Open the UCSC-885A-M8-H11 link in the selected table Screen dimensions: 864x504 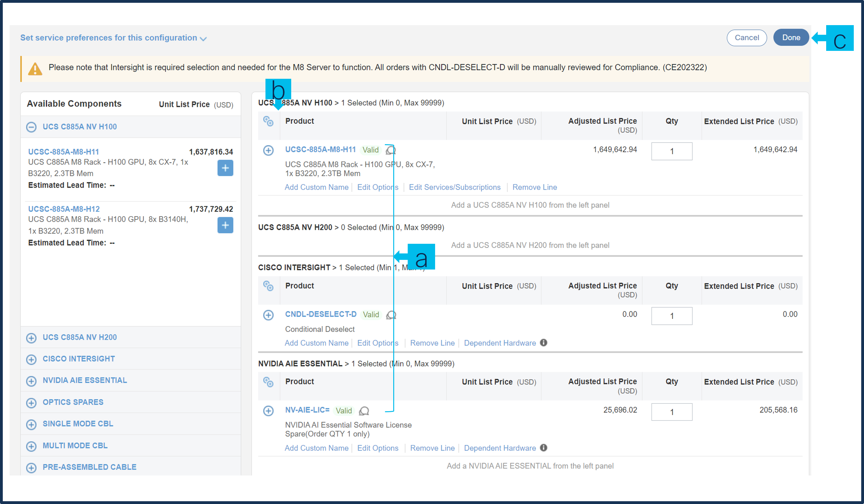pyautogui.click(x=321, y=149)
